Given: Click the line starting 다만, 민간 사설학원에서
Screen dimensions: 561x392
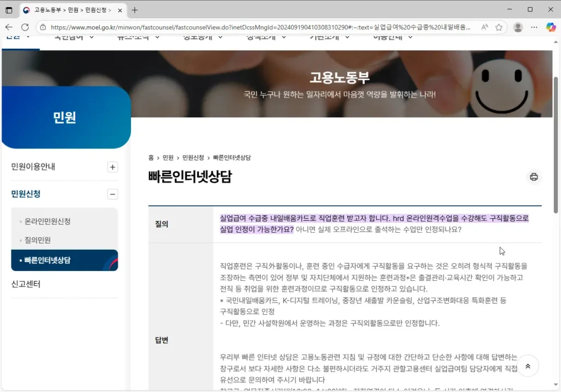Looking at the screenshot, I should pos(329,324).
